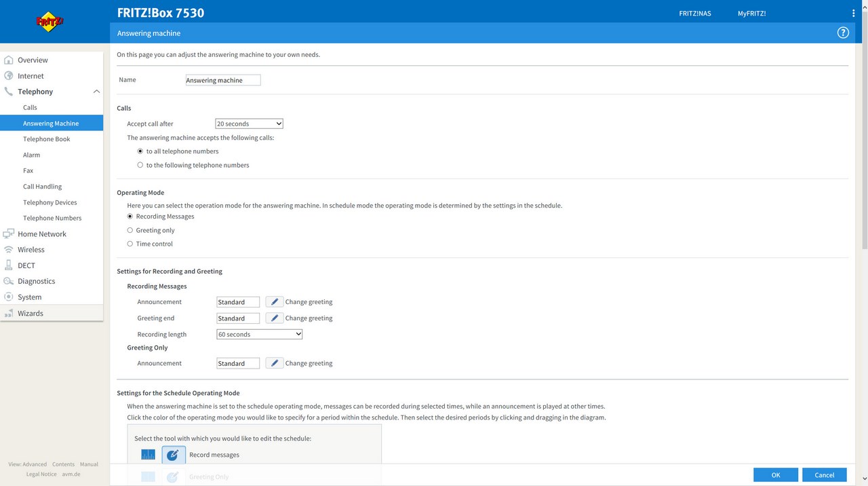Go to Overview via the house icon
868x486 pixels.
9,60
